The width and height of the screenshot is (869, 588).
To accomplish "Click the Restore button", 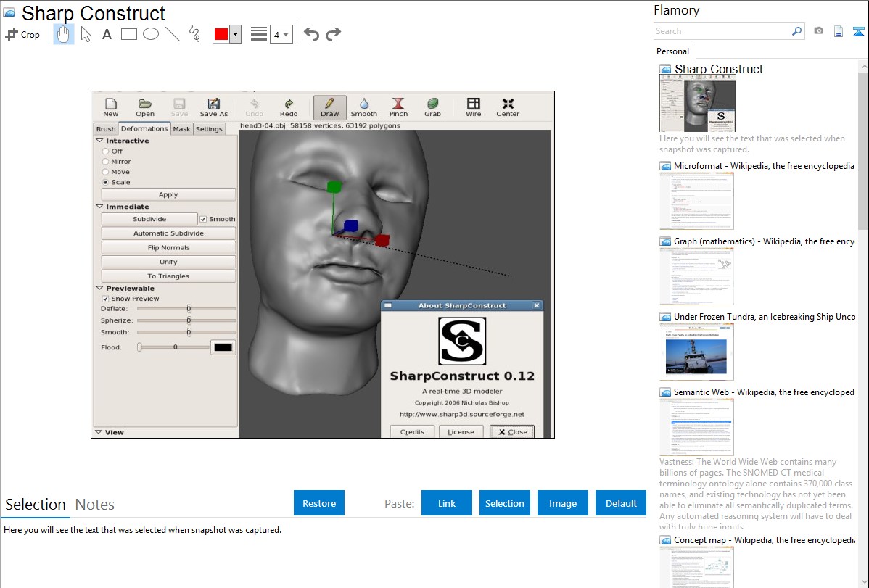I will (319, 503).
